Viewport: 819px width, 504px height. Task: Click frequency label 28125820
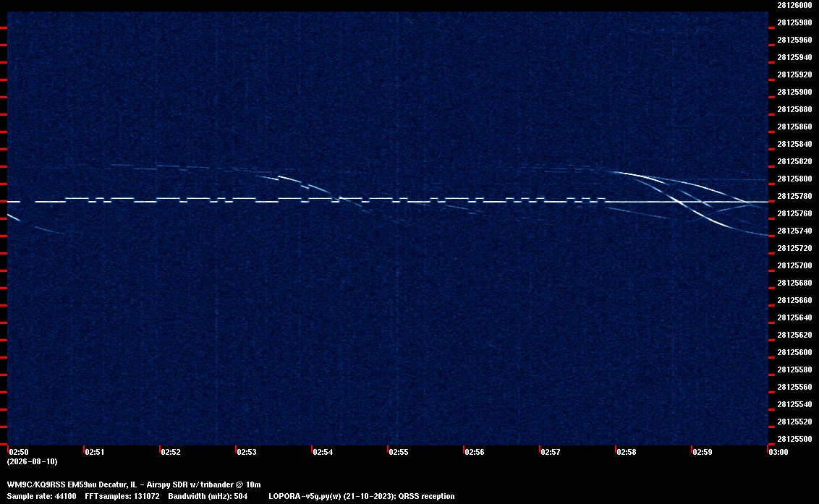[x=794, y=161]
